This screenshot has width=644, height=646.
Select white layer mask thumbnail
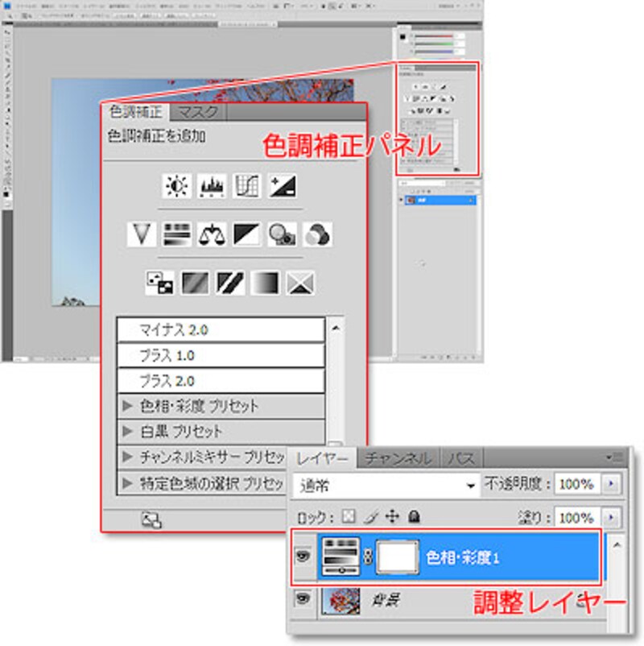click(398, 557)
